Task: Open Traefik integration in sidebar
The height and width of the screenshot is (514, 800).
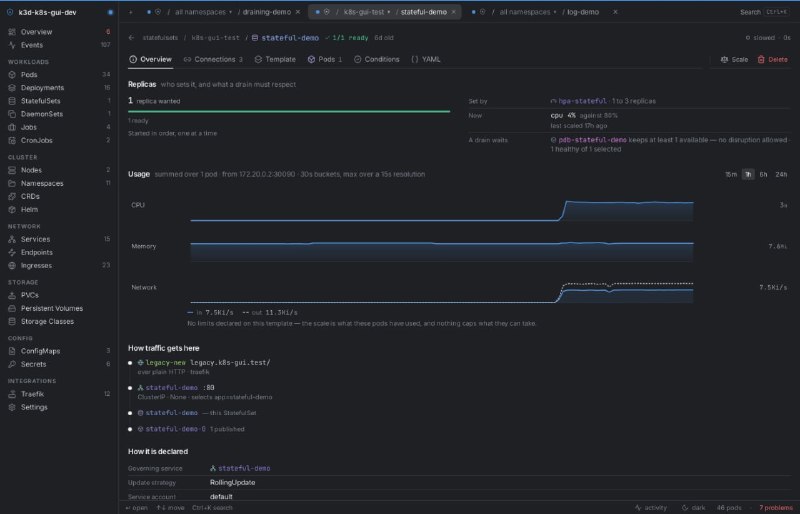Action: click(x=59, y=394)
